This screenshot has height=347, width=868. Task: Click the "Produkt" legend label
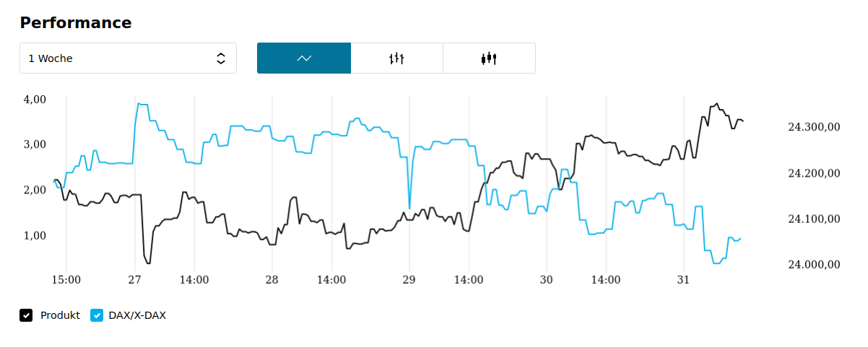coord(60,315)
